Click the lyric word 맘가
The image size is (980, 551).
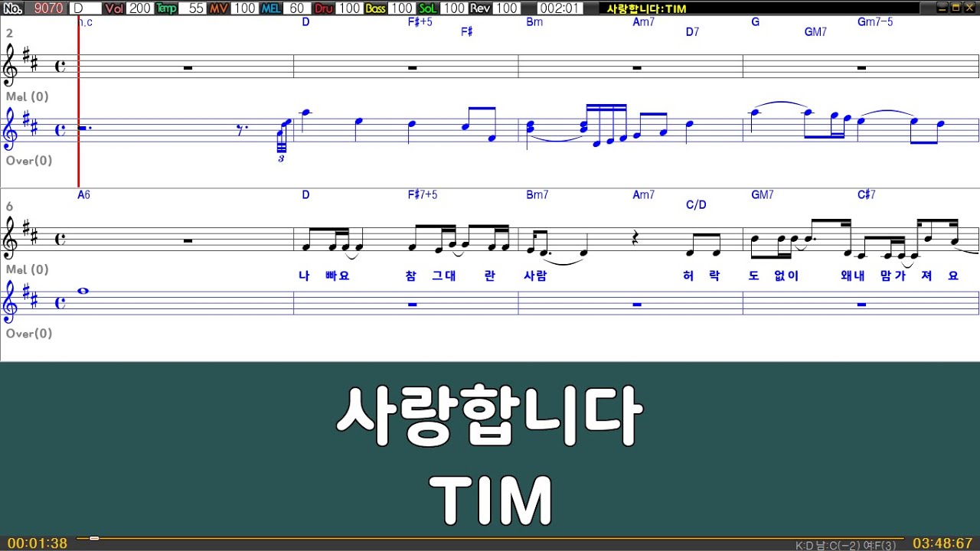893,275
